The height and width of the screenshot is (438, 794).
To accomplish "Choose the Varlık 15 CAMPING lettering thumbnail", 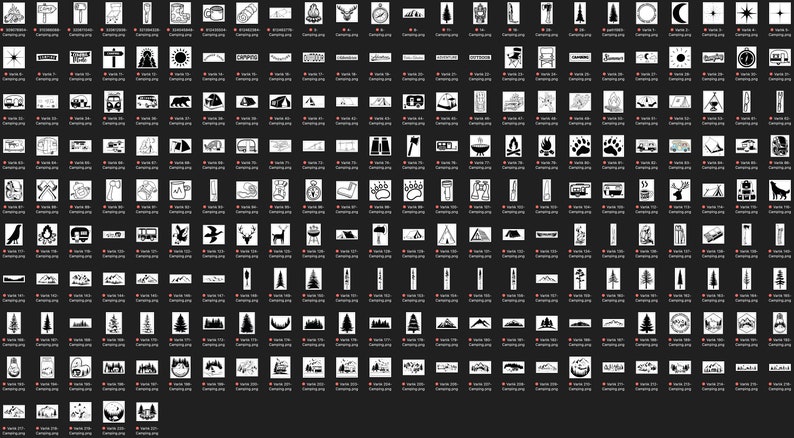I will pyautogui.click(x=247, y=57).
